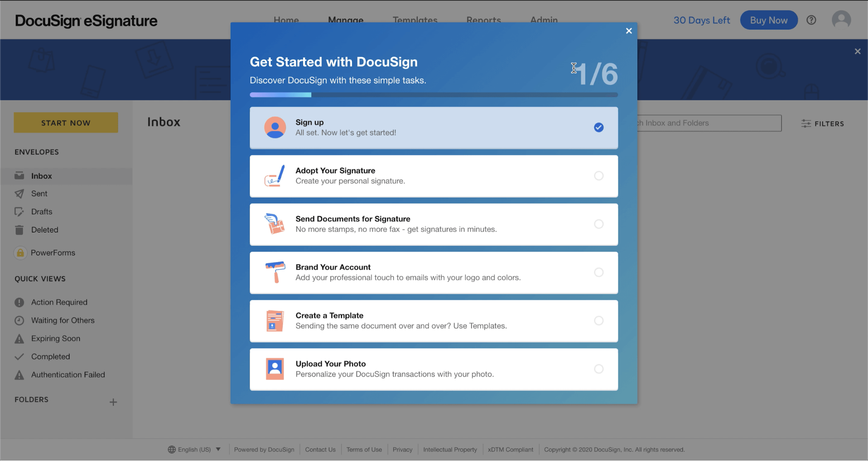
Task: Click the 'Create a Template' task title
Action: [330, 315]
